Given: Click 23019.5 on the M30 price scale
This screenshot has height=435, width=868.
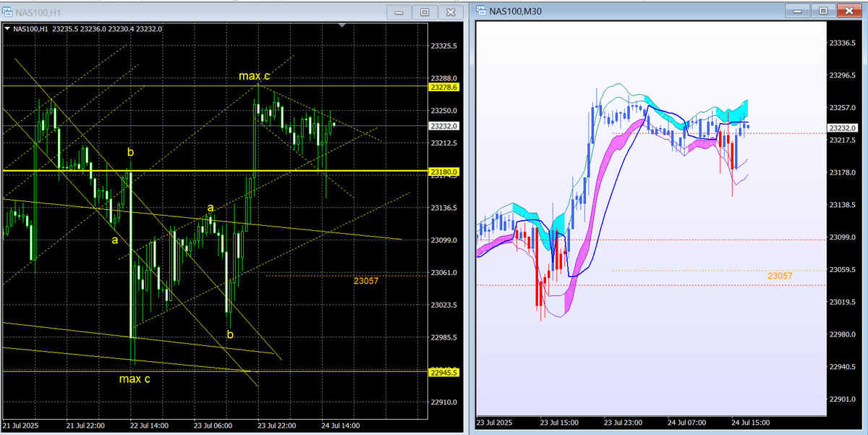Looking at the screenshot, I should tap(843, 302).
